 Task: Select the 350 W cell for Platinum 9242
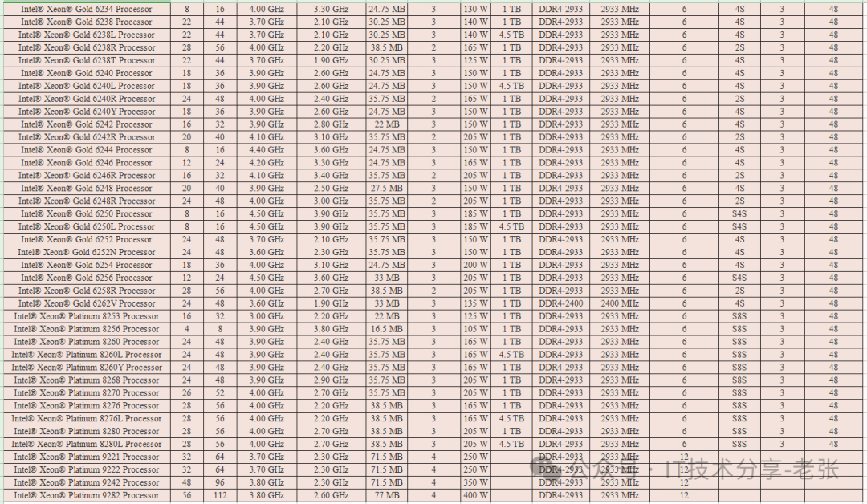point(475,482)
